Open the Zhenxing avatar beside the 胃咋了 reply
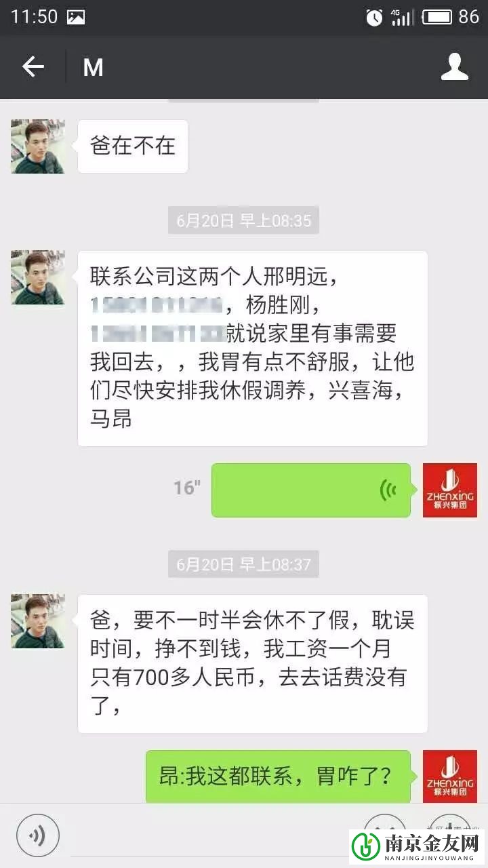This screenshot has height=868, width=488. [450, 776]
